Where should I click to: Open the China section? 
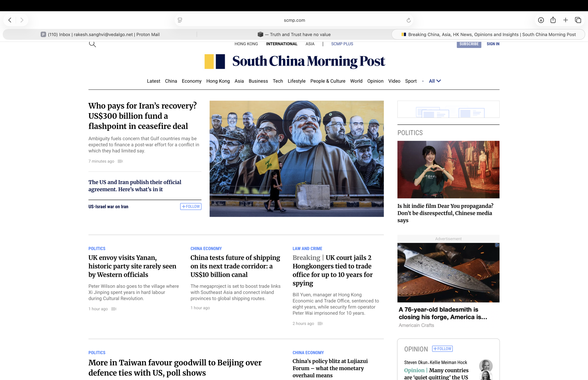[171, 81]
